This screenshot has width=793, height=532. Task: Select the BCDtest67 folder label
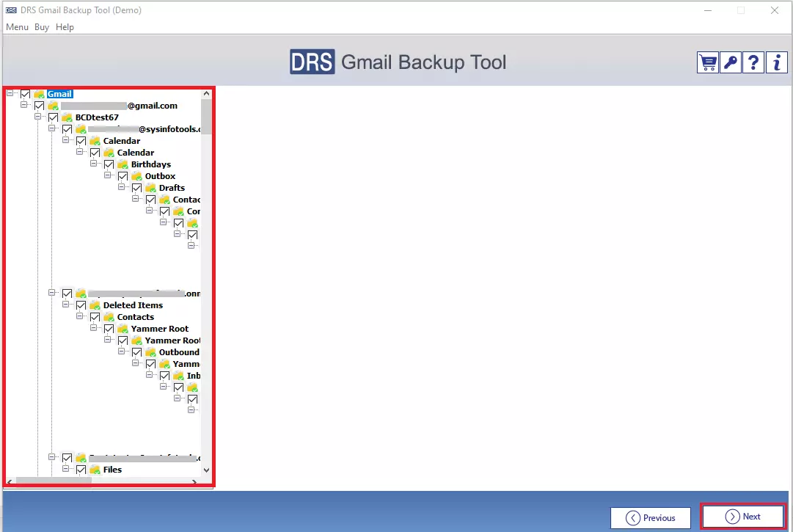97,117
